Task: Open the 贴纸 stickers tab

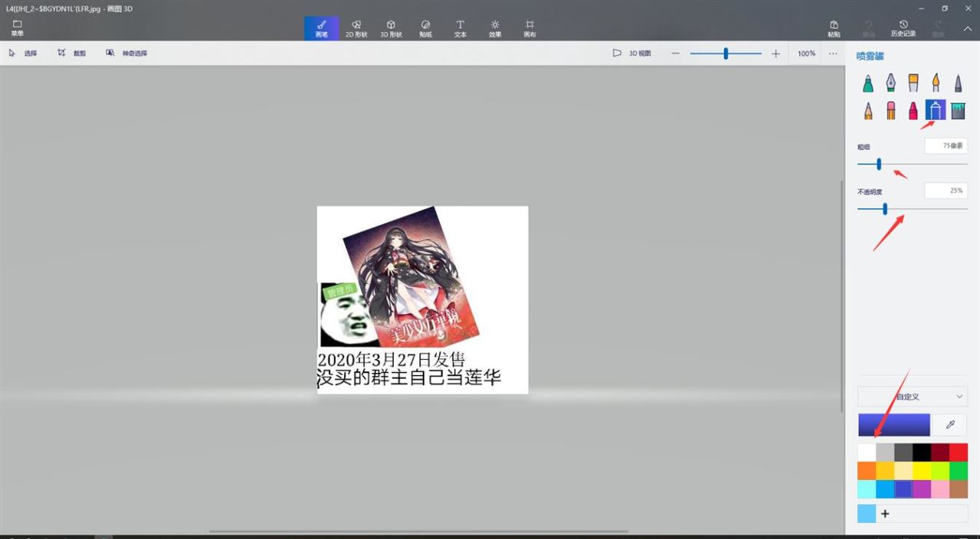Action: 425,28
